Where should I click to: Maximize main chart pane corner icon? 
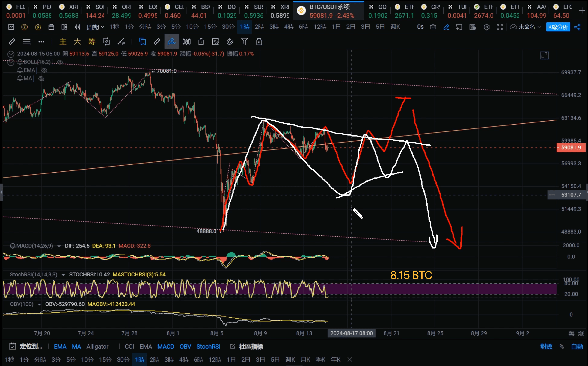[544, 55]
